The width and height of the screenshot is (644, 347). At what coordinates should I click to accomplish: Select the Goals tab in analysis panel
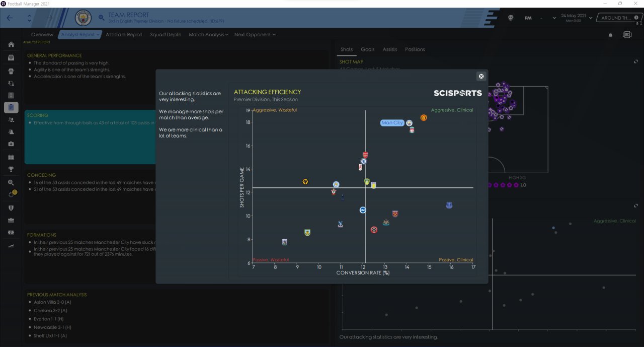pyautogui.click(x=368, y=49)
